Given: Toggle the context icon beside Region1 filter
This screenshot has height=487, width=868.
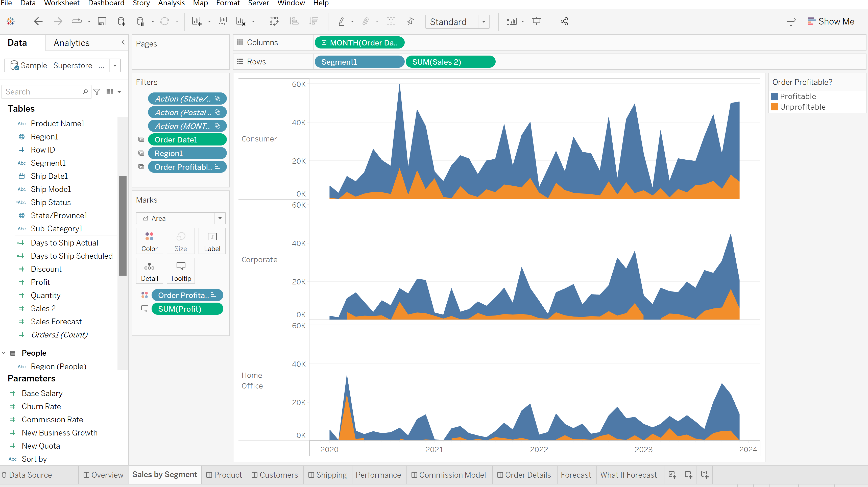Looking at the screenshot, I should click(141, 153).
